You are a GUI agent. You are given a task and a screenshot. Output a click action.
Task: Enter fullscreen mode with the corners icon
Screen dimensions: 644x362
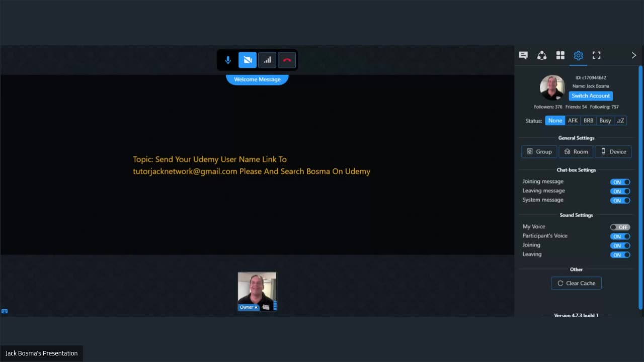pos(597,55)
